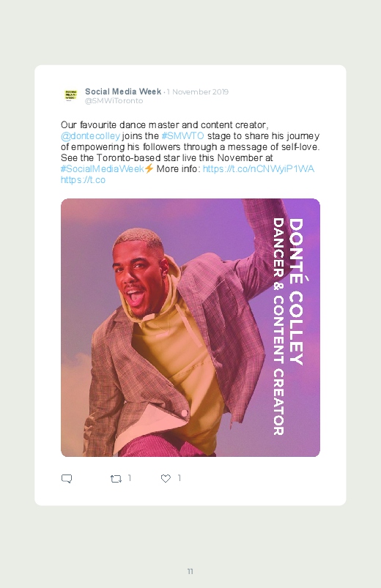Image resolution: width=381 pixels, height=588 pixels.
Task: Click the tweet body text paragraph
Action: click(x=190, y=152)
